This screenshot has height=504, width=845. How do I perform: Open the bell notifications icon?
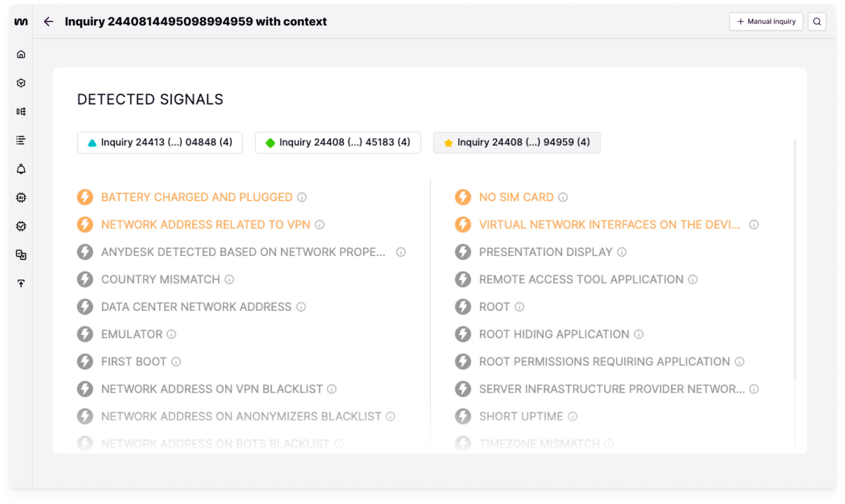click(21, 169)
